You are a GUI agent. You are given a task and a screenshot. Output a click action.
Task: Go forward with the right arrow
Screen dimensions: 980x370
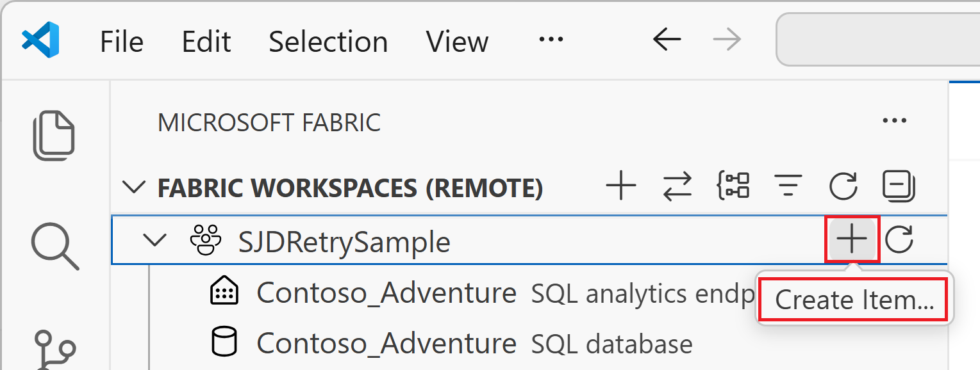[x=727, y=40]
